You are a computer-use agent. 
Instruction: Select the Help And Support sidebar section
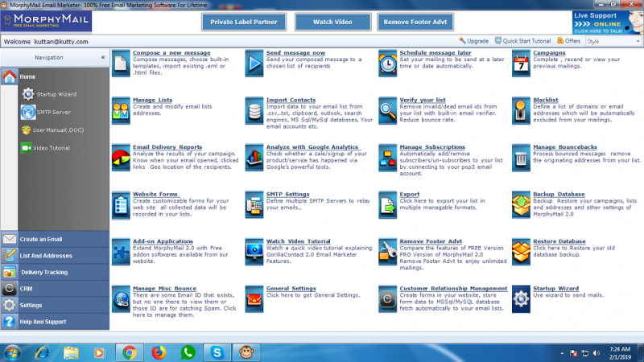[43, 322]
